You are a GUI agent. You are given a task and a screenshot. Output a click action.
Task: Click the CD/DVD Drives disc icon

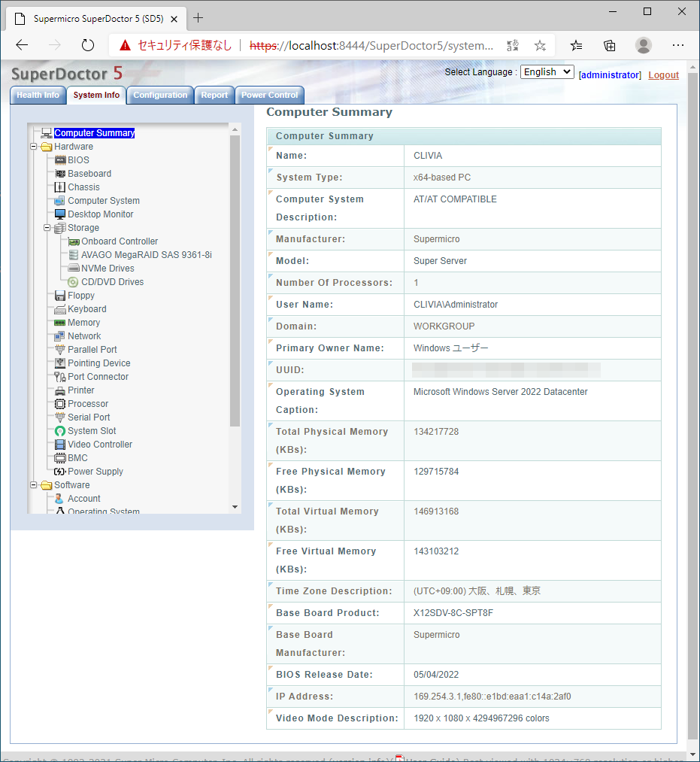(x=74, y=282)
